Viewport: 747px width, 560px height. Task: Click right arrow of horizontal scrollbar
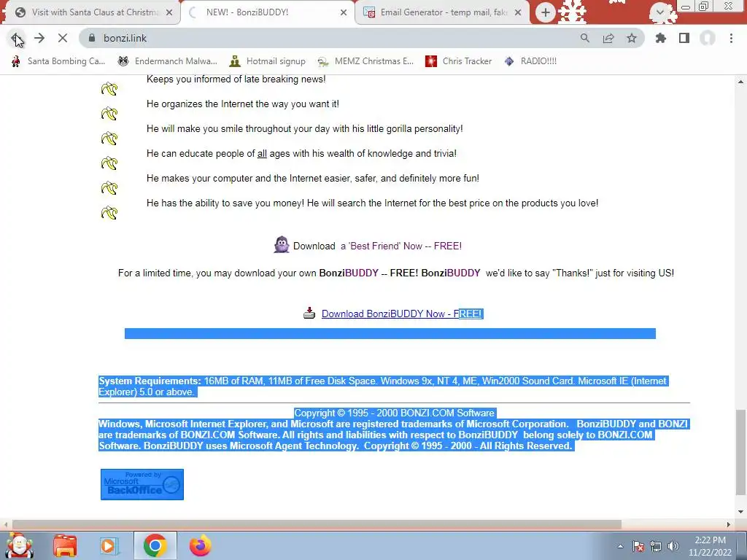click(729, 524)
